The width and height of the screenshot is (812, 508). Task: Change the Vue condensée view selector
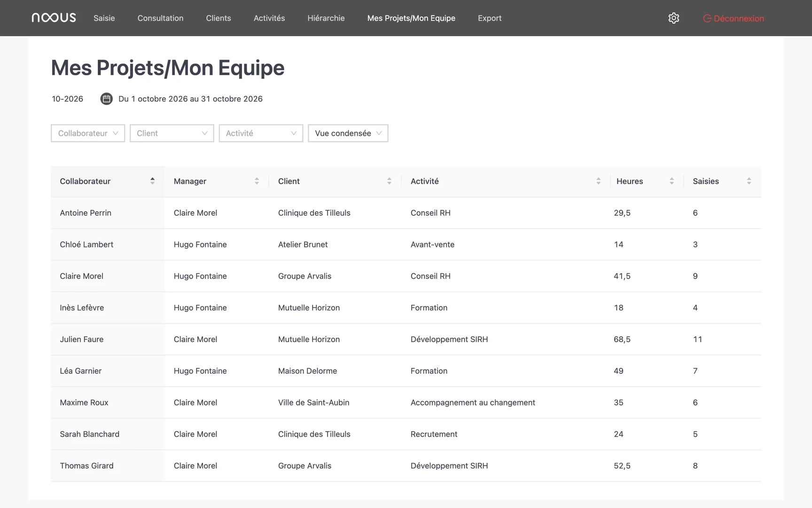pyautogui.click(x=348, y=133)
